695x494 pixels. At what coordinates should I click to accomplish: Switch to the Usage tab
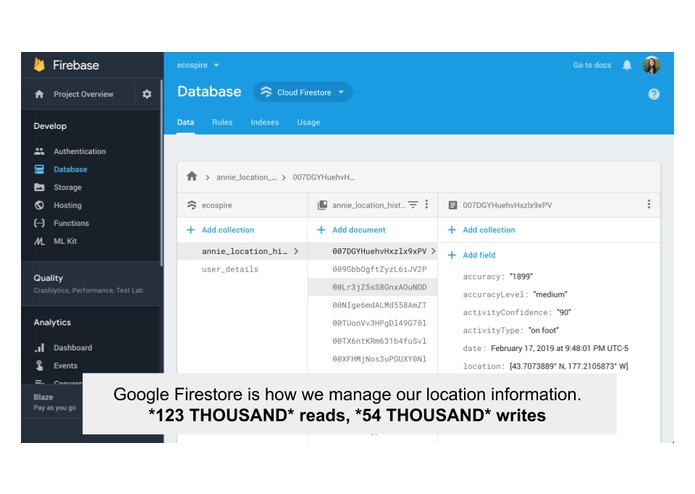click(308, 122)
